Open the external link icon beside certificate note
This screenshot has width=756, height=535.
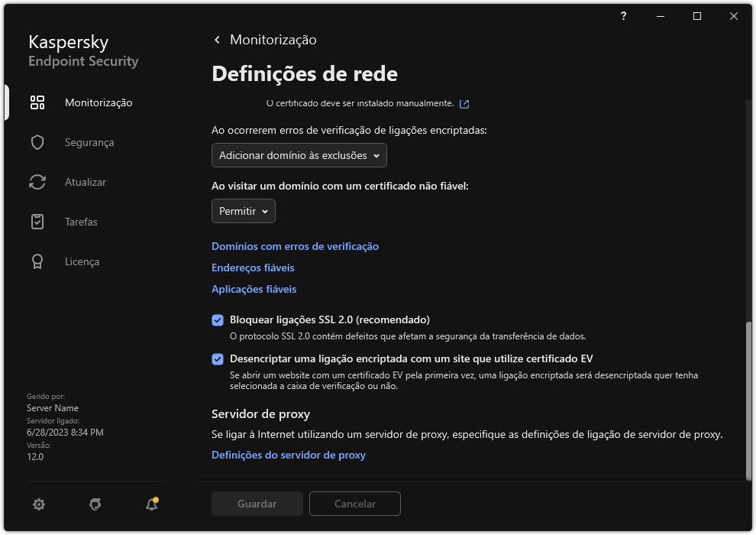click(x=464, y=103)
